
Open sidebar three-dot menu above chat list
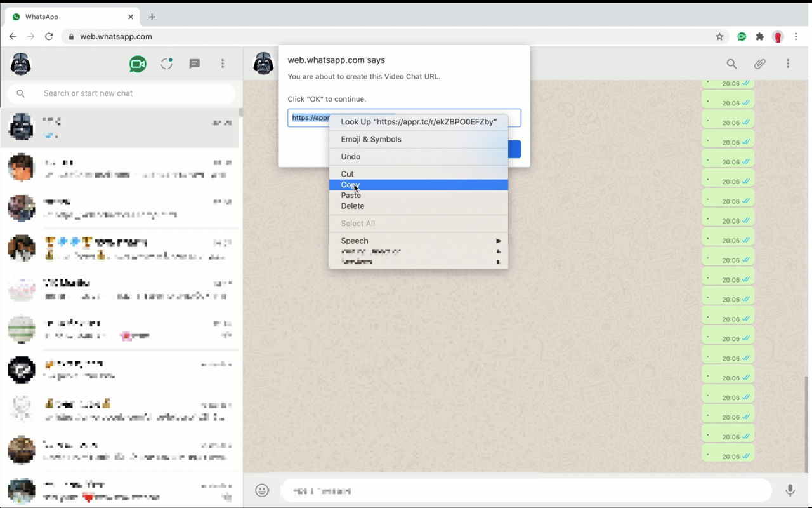[223, 63]
